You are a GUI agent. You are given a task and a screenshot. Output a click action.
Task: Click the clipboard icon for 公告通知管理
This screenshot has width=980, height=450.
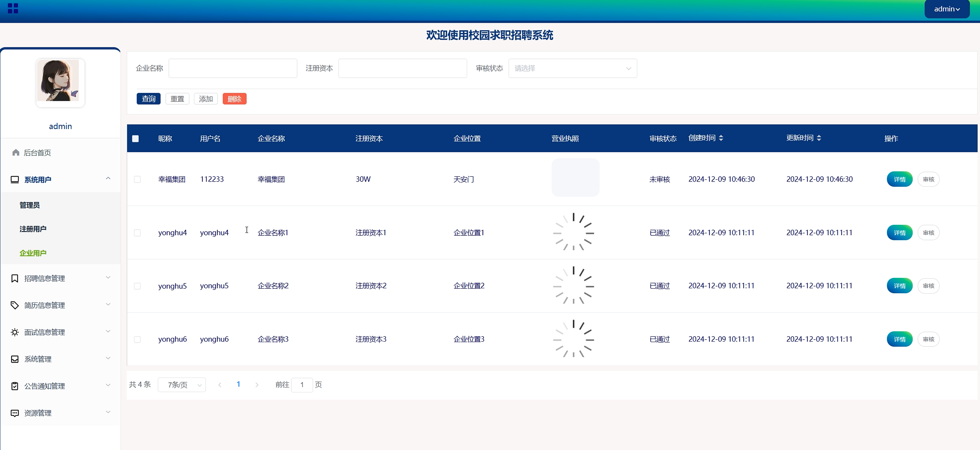[14, 386]
